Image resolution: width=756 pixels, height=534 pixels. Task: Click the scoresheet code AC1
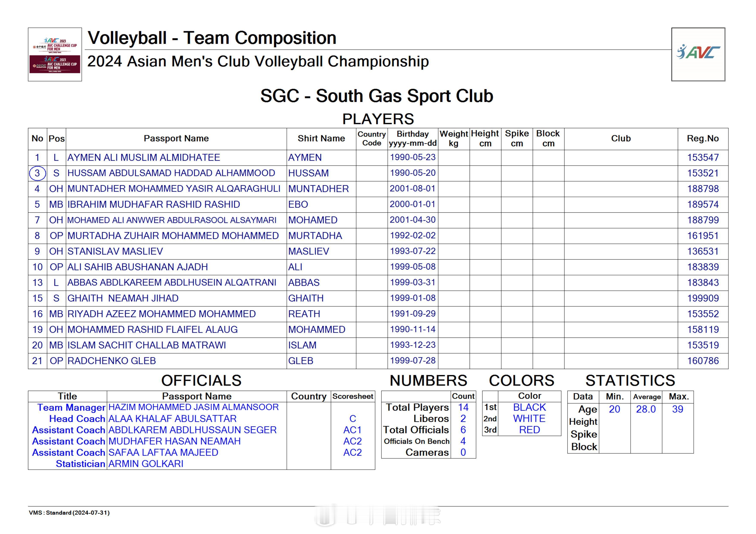coord(352,430)
